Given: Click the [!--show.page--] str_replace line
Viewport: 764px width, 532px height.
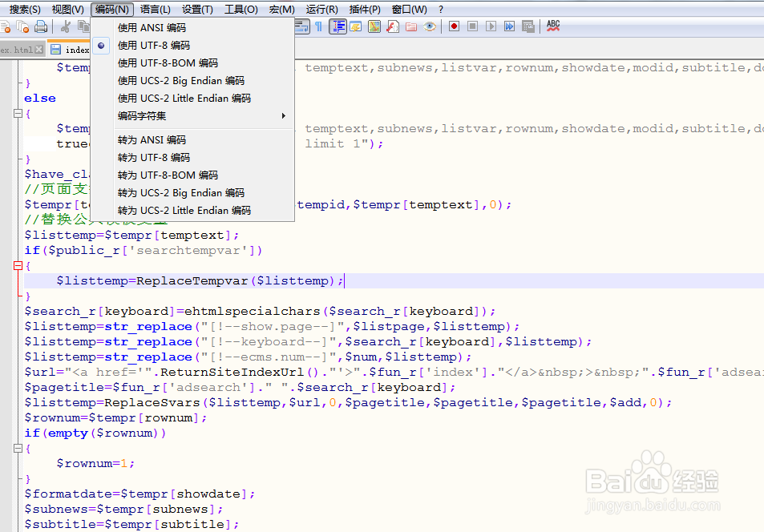Looking at the screenshot, I should click(272, 326).
